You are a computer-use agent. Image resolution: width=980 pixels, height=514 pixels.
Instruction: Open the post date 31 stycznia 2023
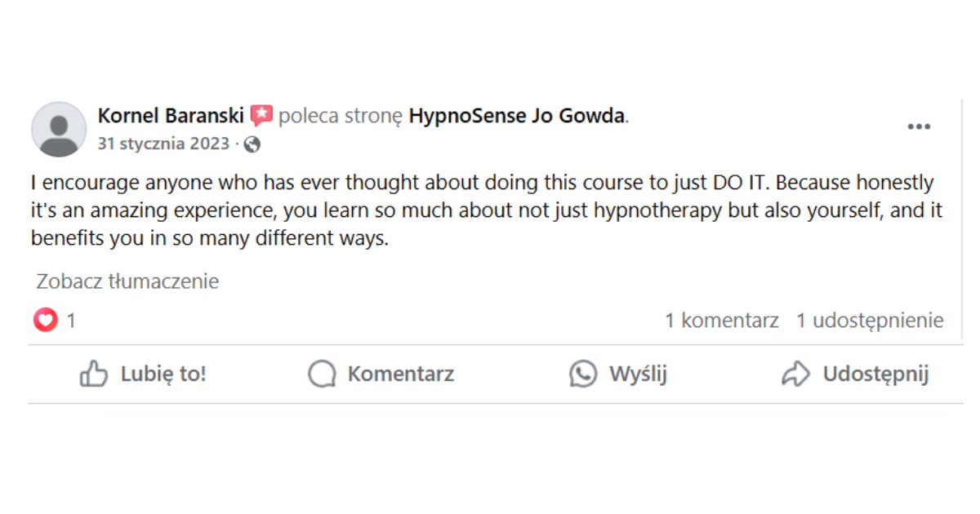pyautogui.click(x=163, y=144)
